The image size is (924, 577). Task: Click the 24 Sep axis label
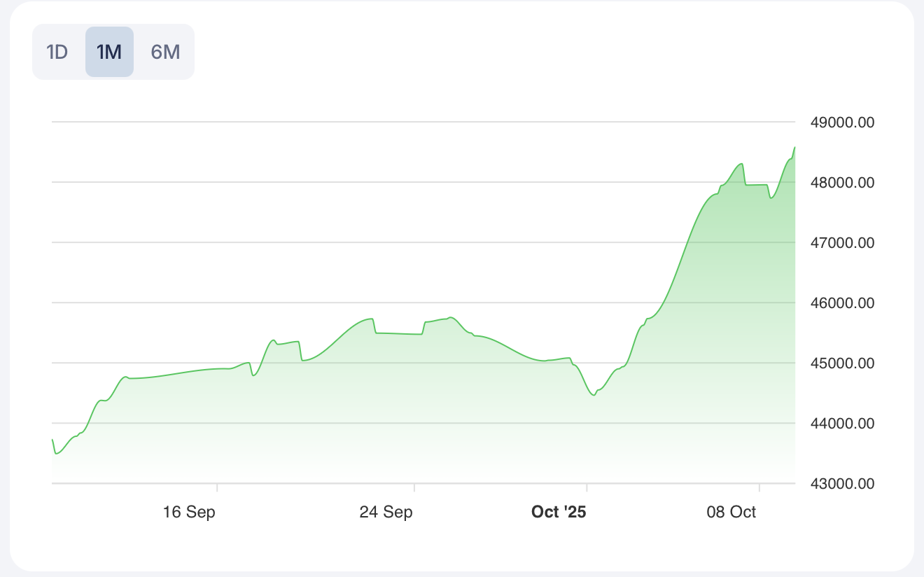tap(386, 512)
